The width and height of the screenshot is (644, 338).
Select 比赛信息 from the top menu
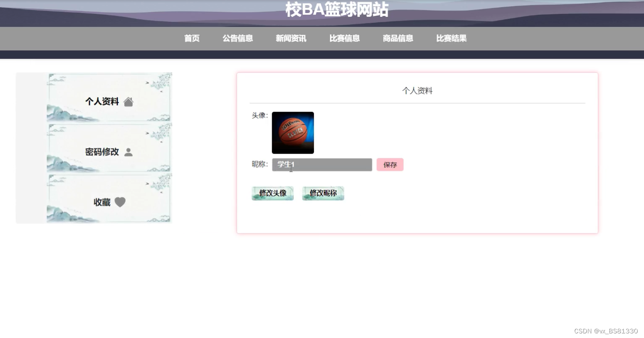tap(344, 38)
